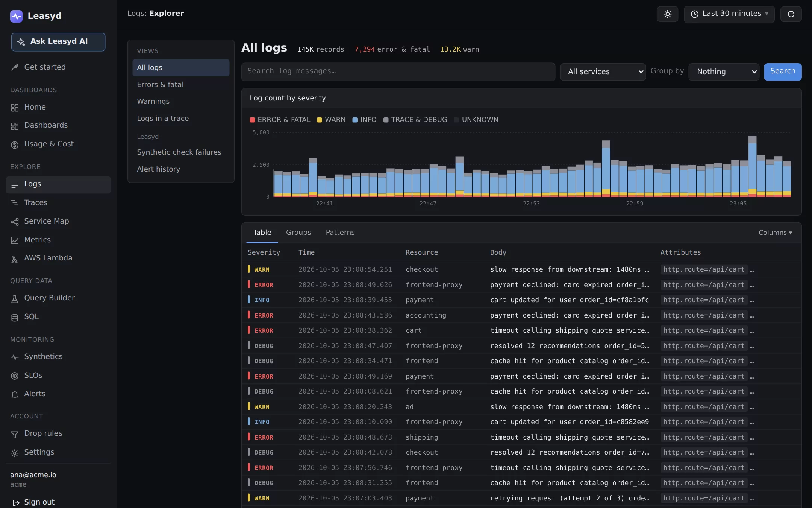Click the Resource column header
Screen dimensions: 812x508
pyautogui.click(x=422, y=252)
